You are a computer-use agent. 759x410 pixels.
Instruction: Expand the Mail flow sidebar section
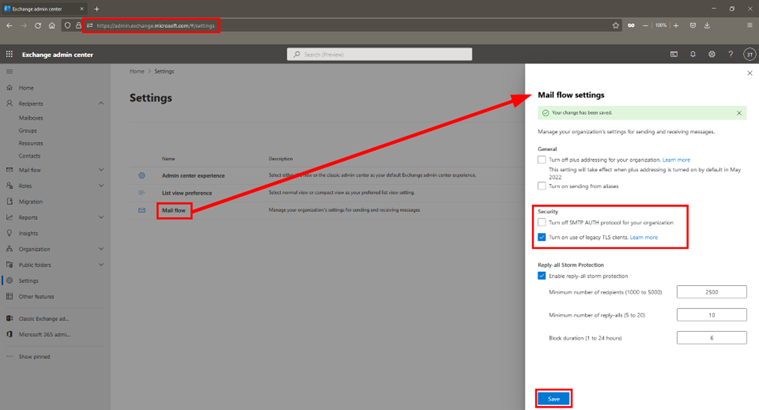(x=101, y=170)
